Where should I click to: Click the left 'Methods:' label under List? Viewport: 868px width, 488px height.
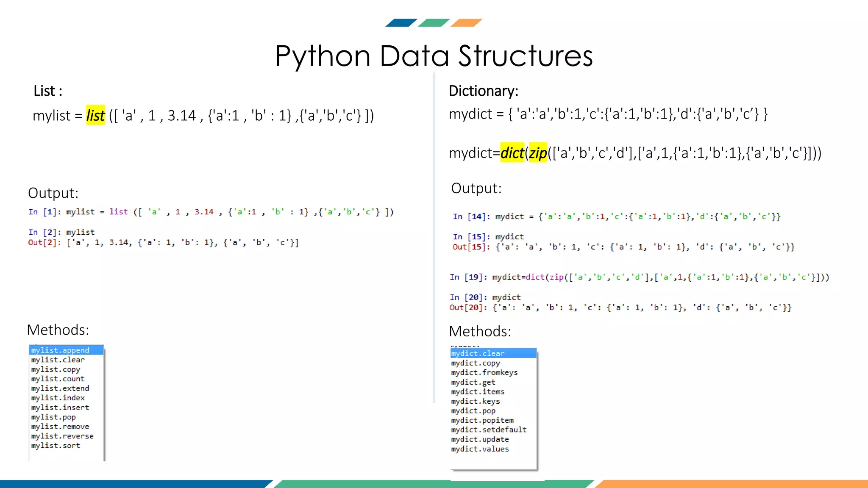pos(58,330)
